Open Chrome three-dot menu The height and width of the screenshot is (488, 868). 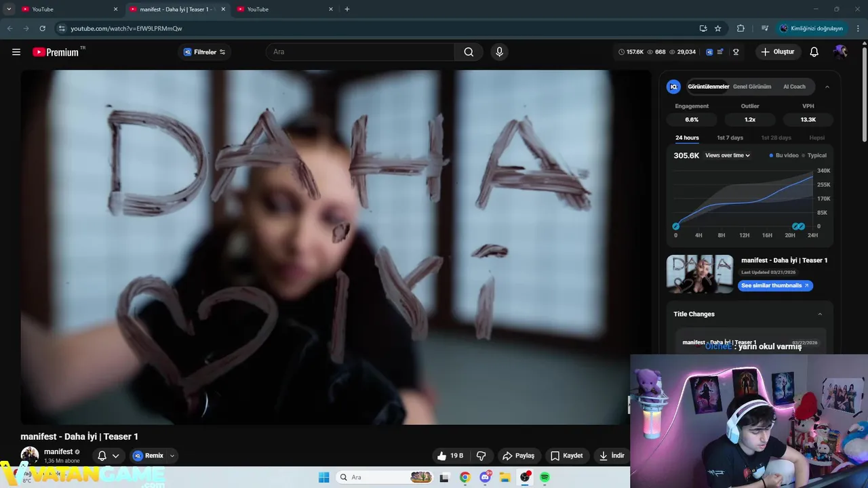[859, 28]
